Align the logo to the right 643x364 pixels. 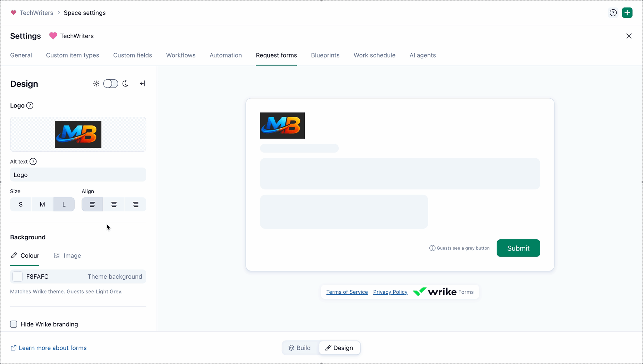tap(136, 204)
